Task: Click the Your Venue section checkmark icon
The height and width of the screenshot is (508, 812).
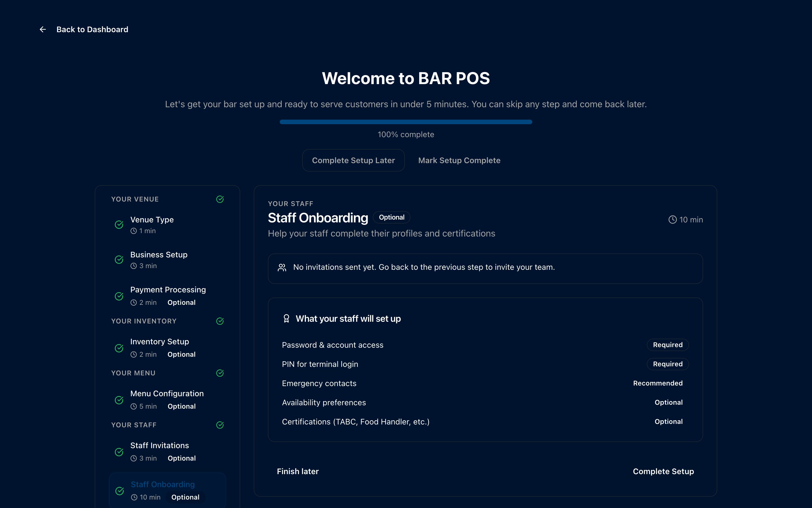Action: pyautogui.click(x=220, y=199)
